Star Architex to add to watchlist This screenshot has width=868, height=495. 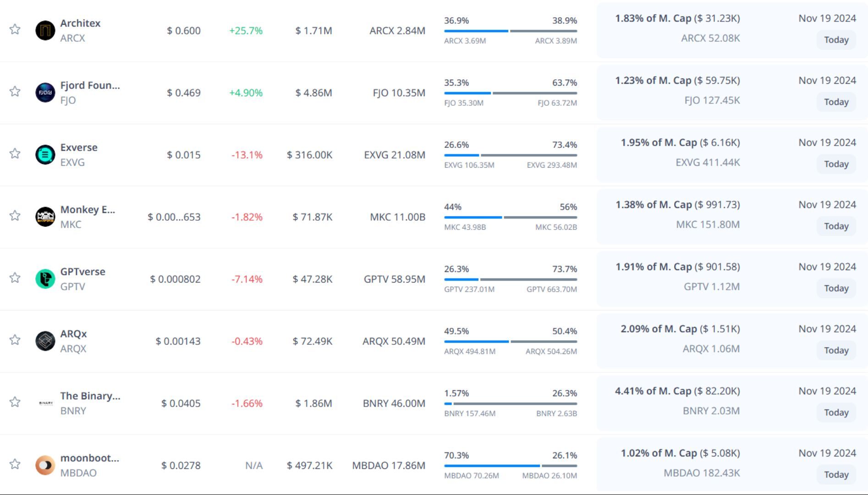[15, 29]
